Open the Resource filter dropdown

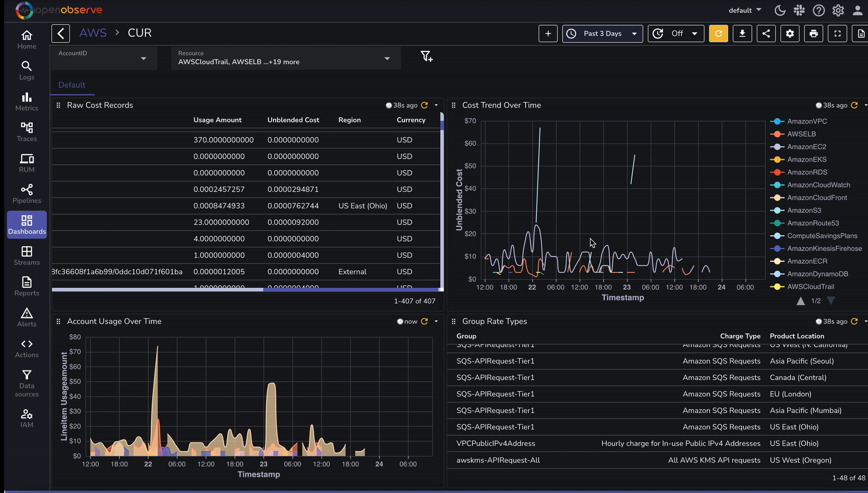pos(285,58)
